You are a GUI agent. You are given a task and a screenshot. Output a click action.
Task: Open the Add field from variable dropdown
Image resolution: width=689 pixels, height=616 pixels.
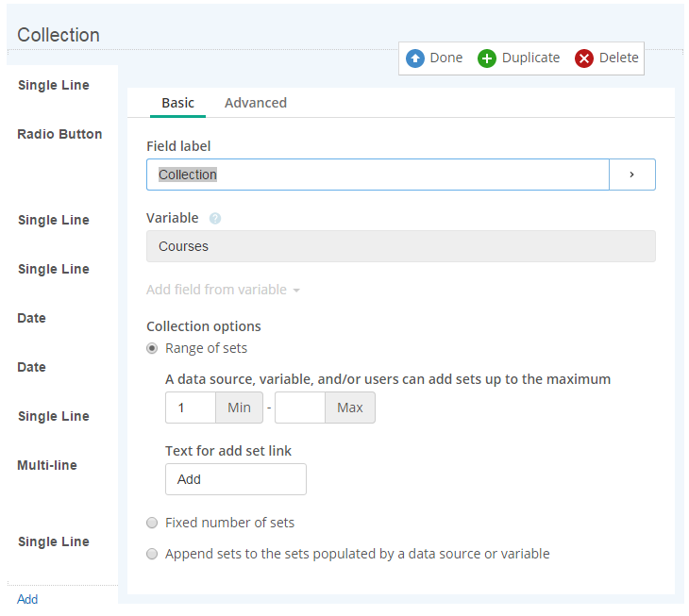click(223, 290)
